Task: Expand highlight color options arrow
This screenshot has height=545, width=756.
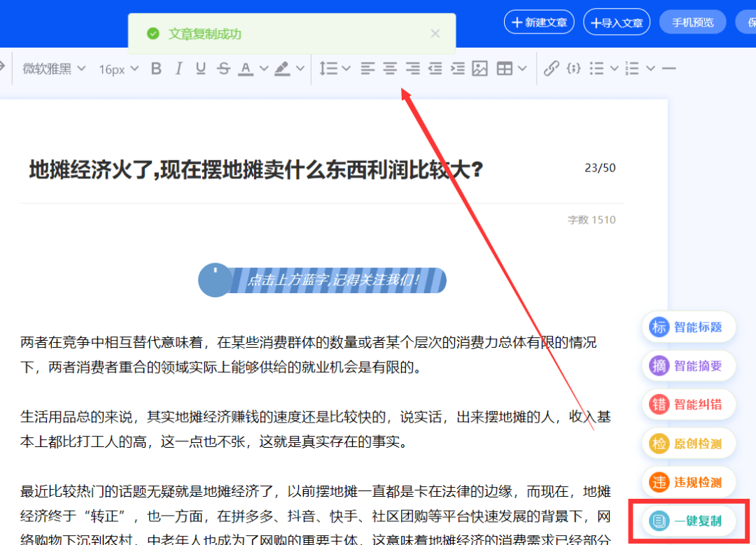Action: coord(300,69)
